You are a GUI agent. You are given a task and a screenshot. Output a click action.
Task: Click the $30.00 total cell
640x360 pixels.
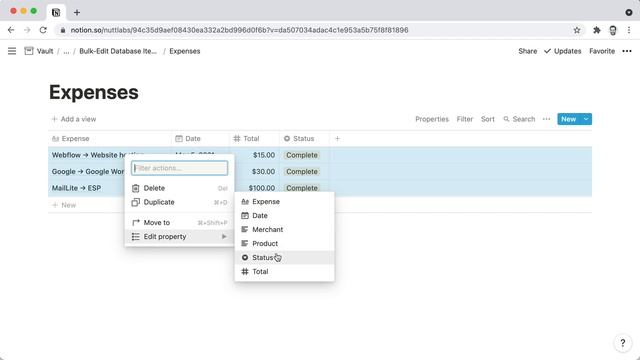click(x=263, y=171)
